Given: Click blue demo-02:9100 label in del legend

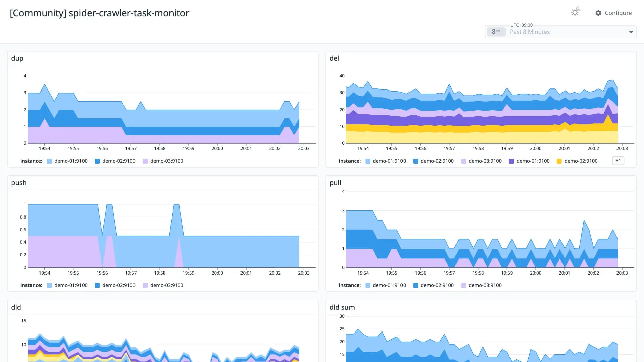Looking at the screenshot, I should click(437, 161).
